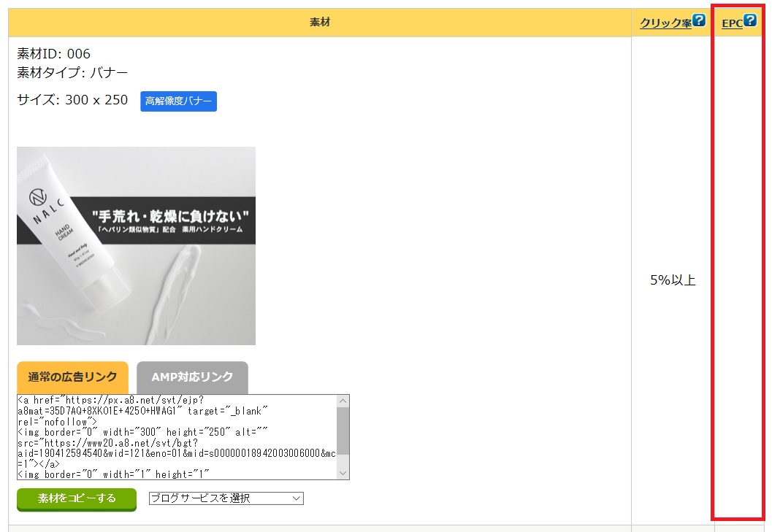Select the 5%以上 click rate cell
Screen dimensions: 772x532
673,280
